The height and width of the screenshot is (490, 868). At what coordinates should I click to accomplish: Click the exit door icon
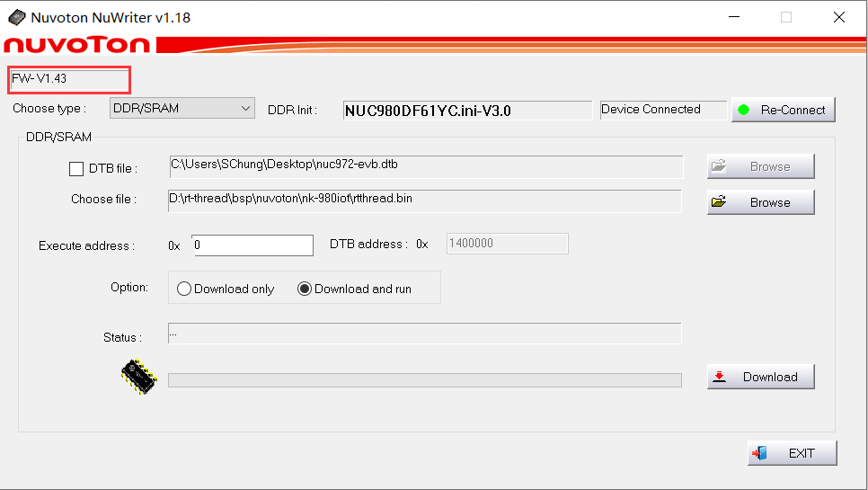(x=759, y=453)
